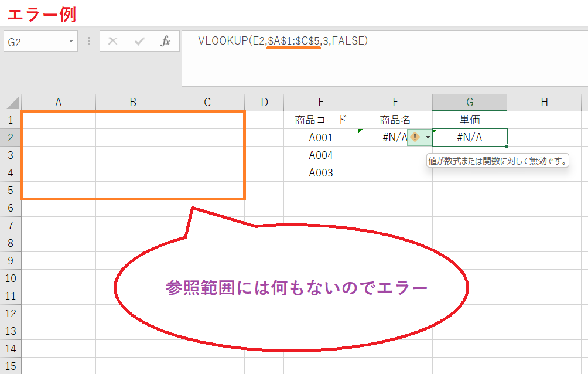Click the Select All corner triangle
This screenshot has width=588, height=374.
[12, 103]
